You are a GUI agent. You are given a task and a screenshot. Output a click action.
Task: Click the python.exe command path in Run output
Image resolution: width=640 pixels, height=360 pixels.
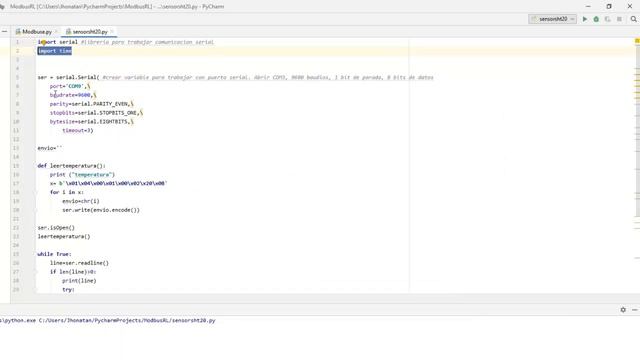pos(108,320)
